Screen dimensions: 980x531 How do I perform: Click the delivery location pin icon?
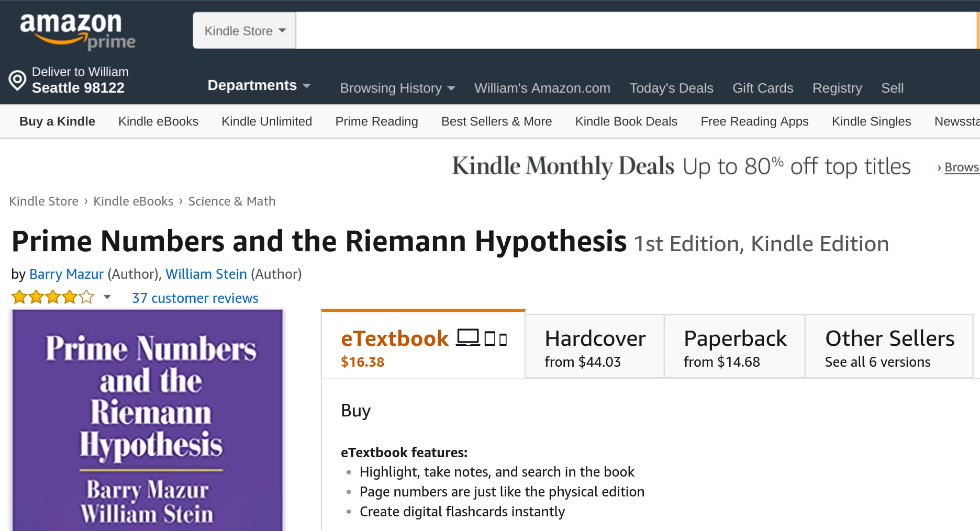click(17, 80)
